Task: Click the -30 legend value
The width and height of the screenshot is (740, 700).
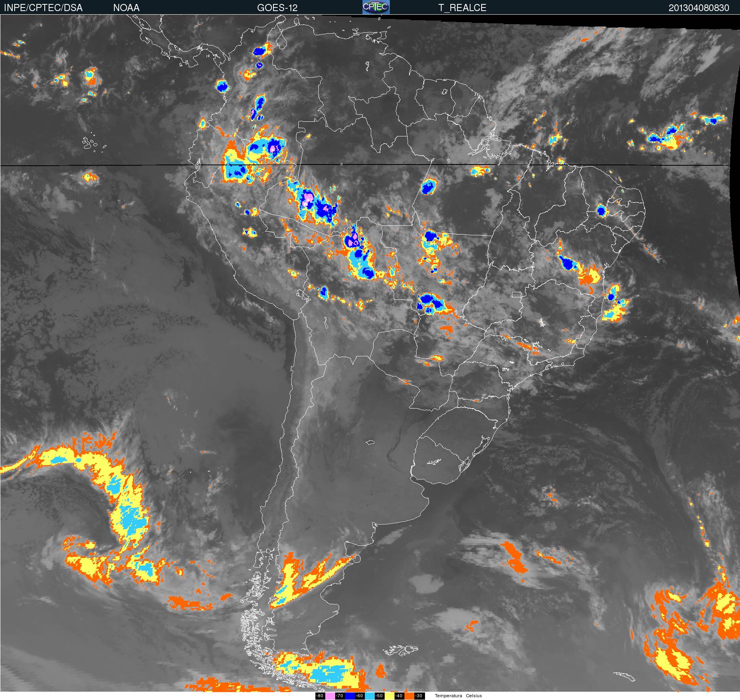Action: pyautogui.click(x=419, y=696)
